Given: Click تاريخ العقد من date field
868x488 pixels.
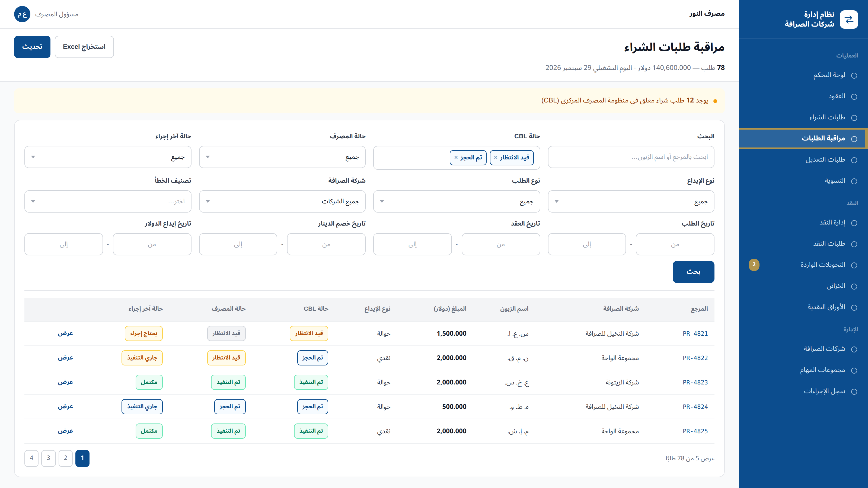Looking at the screenshot, I should pos(501,244).
